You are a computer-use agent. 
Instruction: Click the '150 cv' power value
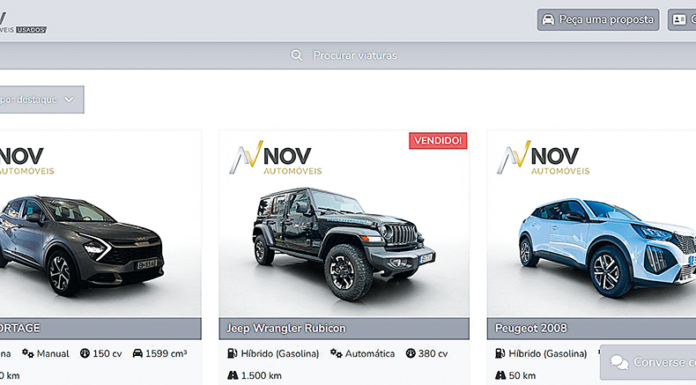coord(107,354)
